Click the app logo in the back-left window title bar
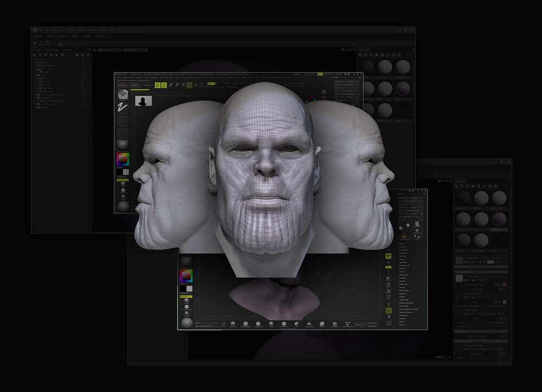 (x=35, y=30)
